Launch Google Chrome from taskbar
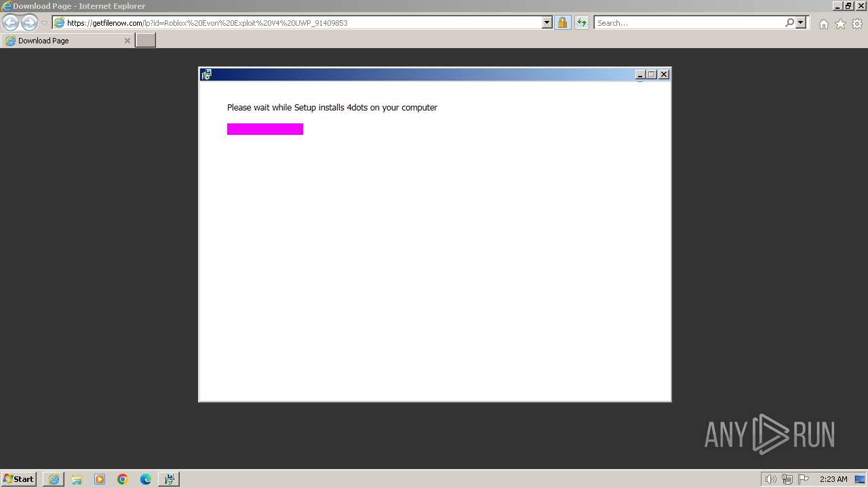This screenshot has width=868, height=488. pos(123,479)
